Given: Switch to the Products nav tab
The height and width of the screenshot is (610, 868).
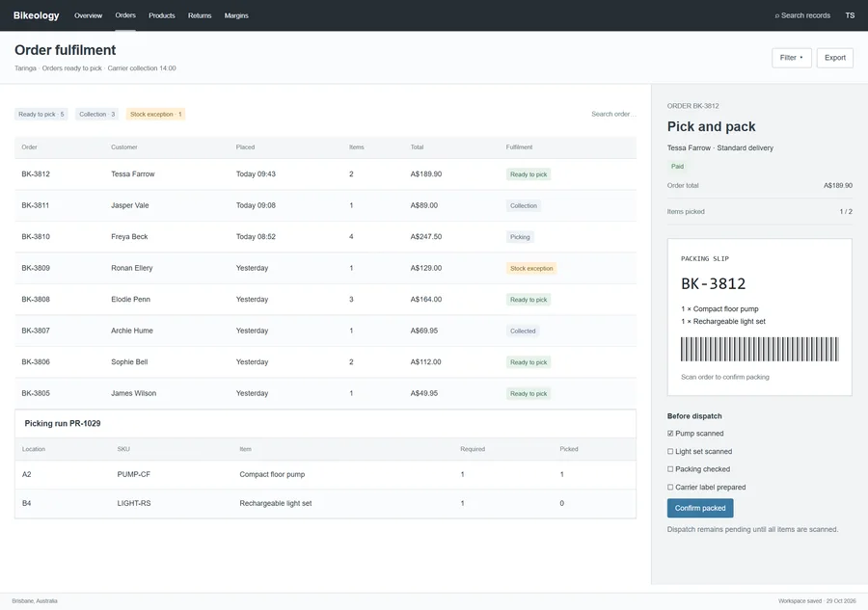Looking at the screenshot, I should (162, 15).
